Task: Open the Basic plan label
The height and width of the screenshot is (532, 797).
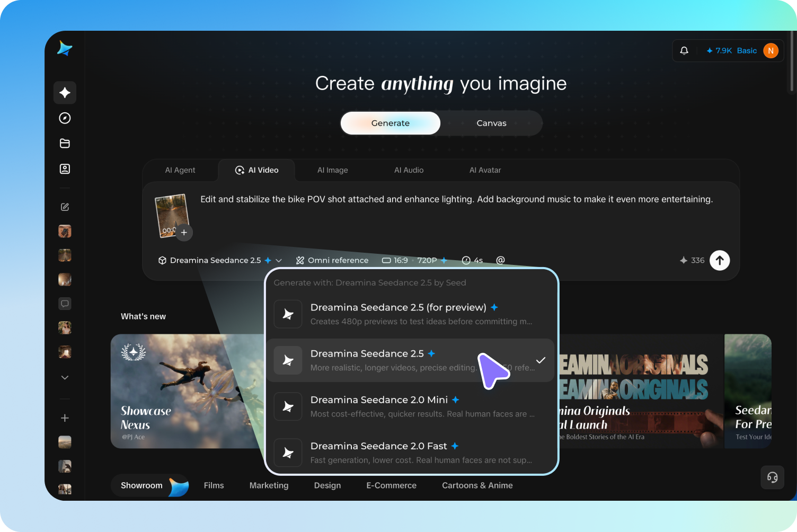Action: (x=747, y=51)
